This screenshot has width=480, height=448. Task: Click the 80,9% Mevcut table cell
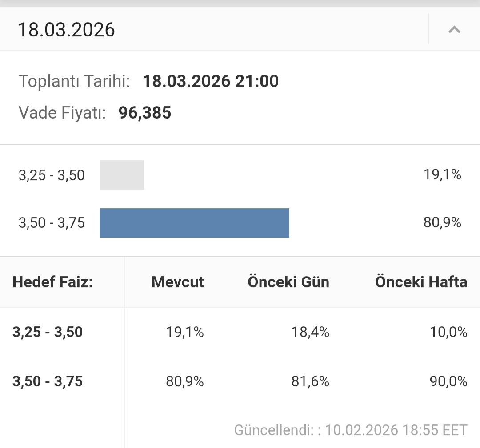coord(185,381)
